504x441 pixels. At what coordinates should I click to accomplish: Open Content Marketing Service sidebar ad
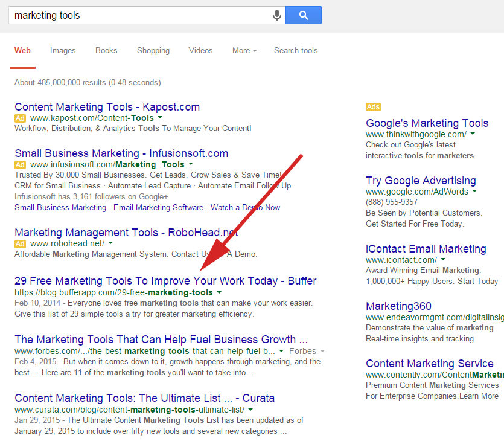click(429, 364)
